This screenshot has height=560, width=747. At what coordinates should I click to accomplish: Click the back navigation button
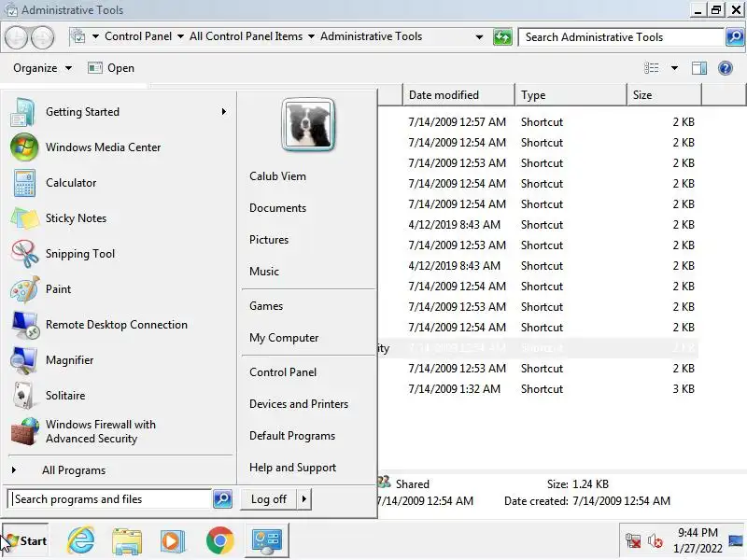[16, 37]
